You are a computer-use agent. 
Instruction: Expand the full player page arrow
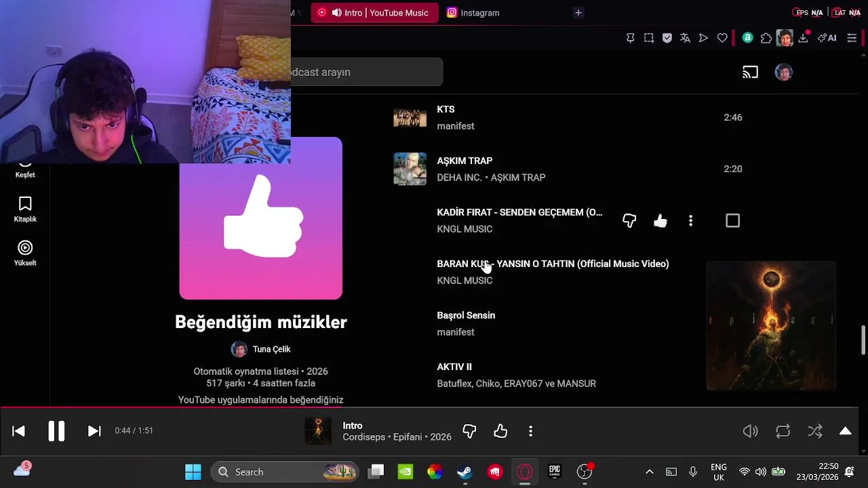point(845,431)
